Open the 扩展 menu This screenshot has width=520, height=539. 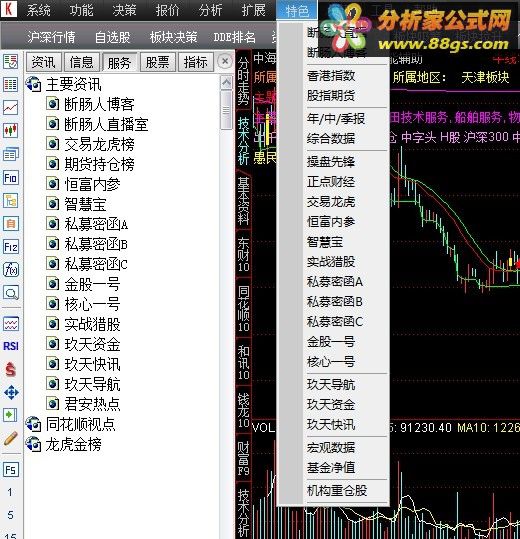pos(253,10)
